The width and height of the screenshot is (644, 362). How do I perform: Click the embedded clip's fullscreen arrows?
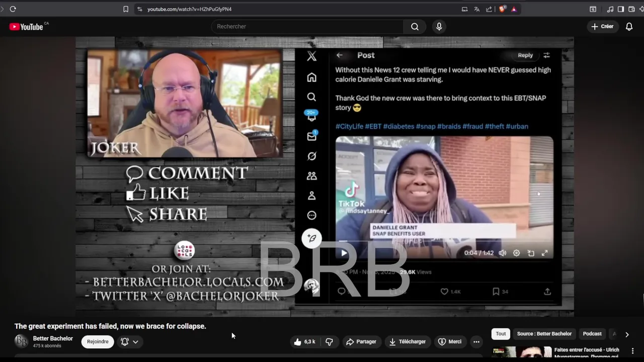click(x=544, y=253)
